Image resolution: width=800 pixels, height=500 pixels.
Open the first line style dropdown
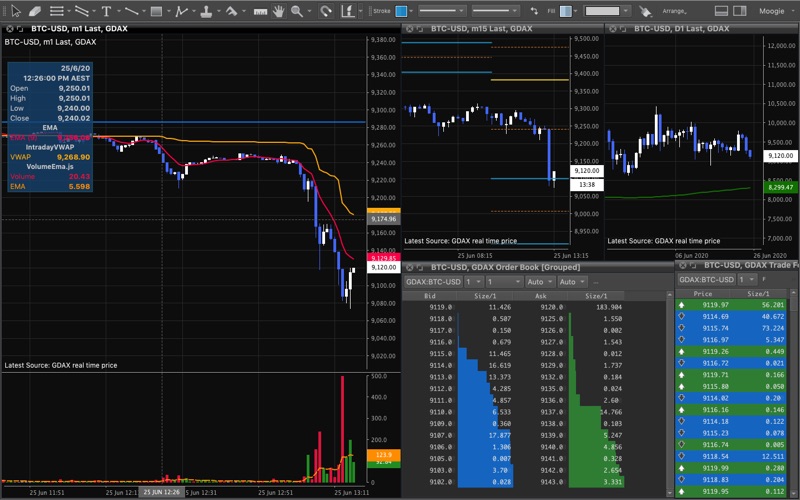[x=442, y=11]
